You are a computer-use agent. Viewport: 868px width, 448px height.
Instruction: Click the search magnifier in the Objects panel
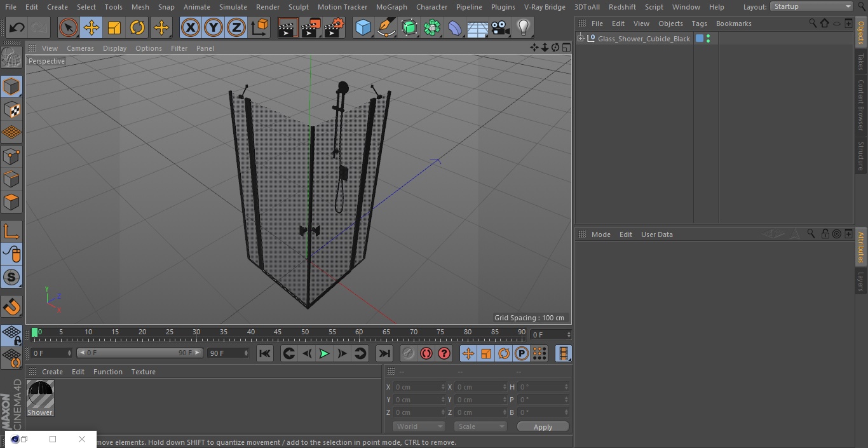pos(813,23)
